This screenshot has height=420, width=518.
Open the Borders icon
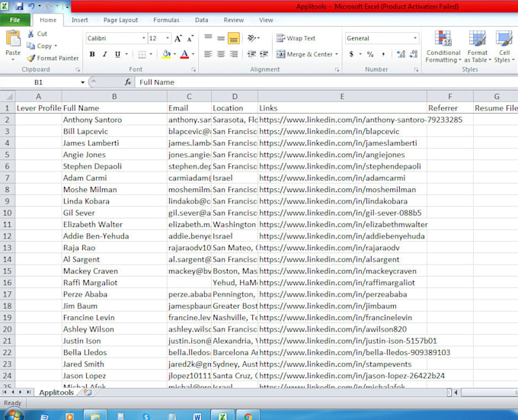[x=142, y=54]
